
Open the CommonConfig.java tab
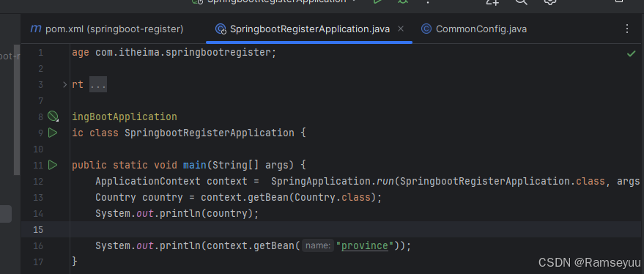[x=474, y=29]
